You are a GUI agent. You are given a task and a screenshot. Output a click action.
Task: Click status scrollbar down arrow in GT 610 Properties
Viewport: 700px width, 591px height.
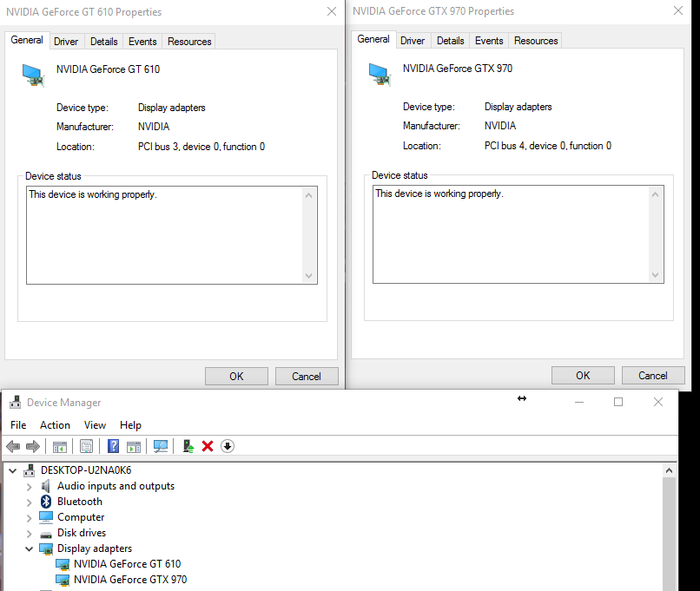[308, 276]
